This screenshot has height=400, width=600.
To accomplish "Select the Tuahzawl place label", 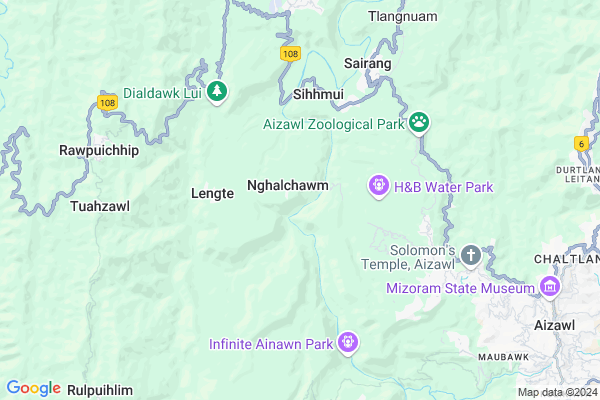I will [100, 206].
